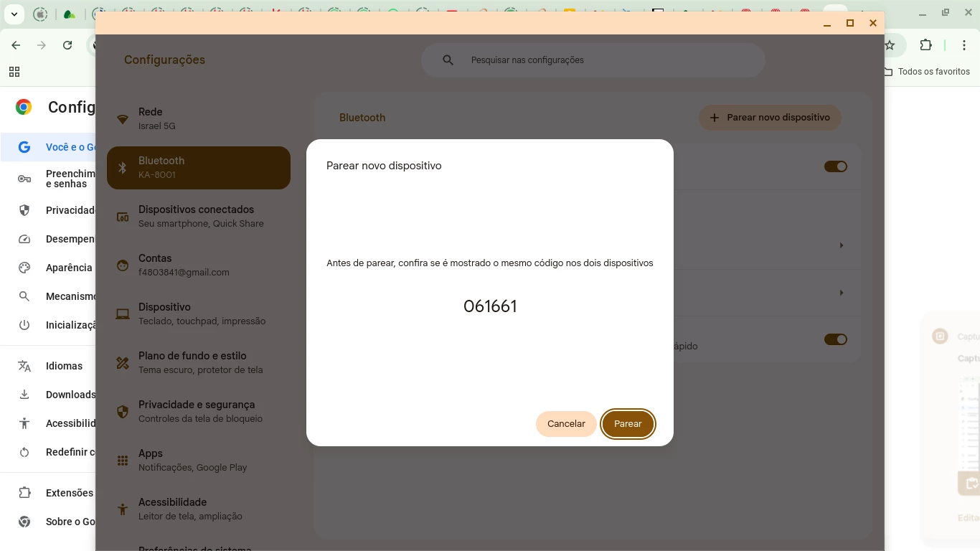Image resolution: width=980 pixels, height=551 pixels.
Task: Select the Bluetooth KA-8001 sidebar item
Action: point(199,168)
